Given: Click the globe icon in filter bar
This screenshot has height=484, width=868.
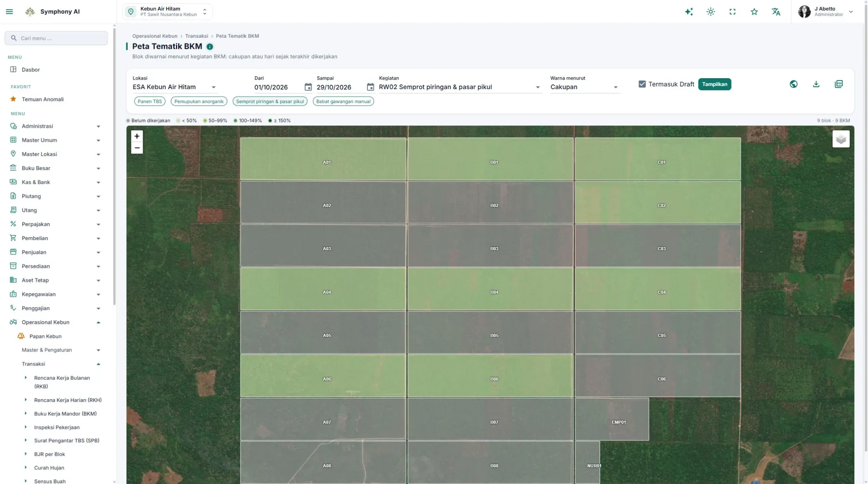Looking at the screenshot, I should [x=794, y=84].
